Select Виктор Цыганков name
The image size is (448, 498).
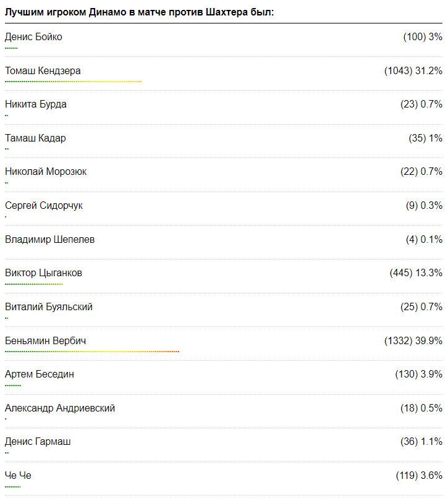coord(43,273)
